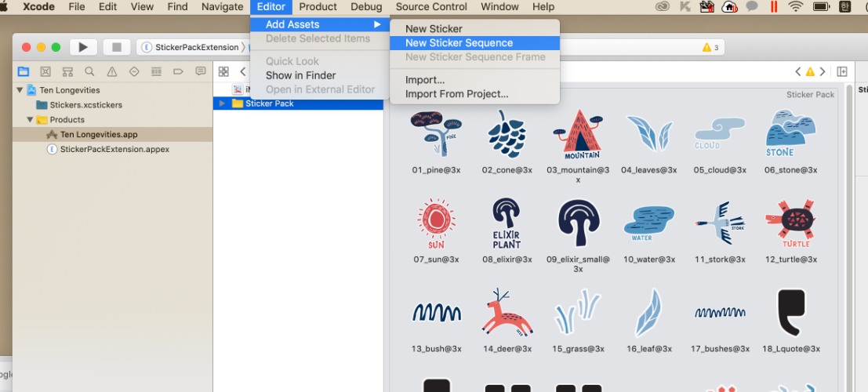Click the Run (play) button in toolbar
This screenshot has width=868, height=392.
click(x=84, y=47)
